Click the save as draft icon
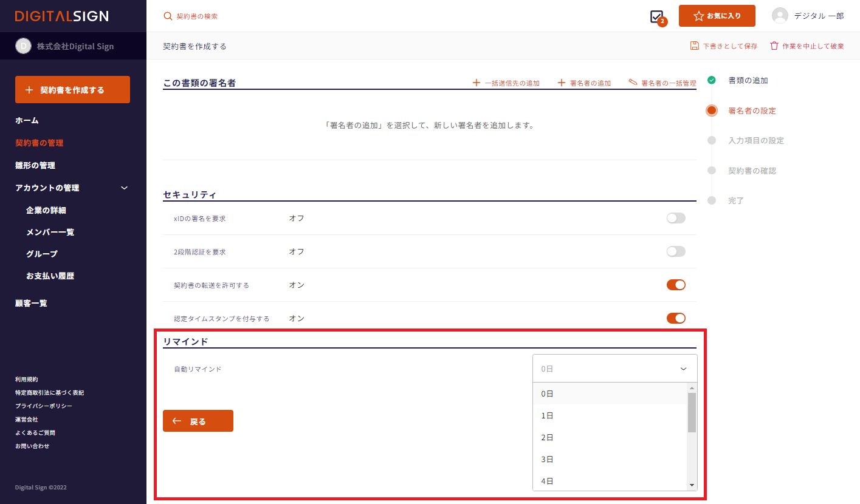The height and width of the screenshot is (504, 860). point(695,46)
